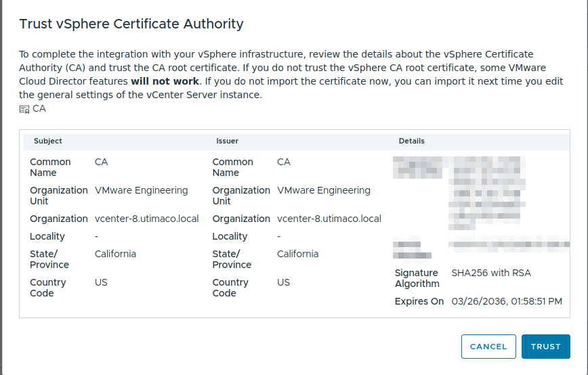Click Issuer Organization Unit value VMware Engineering
Viewport: 588px width, 375px height.
tap(324, 190)
